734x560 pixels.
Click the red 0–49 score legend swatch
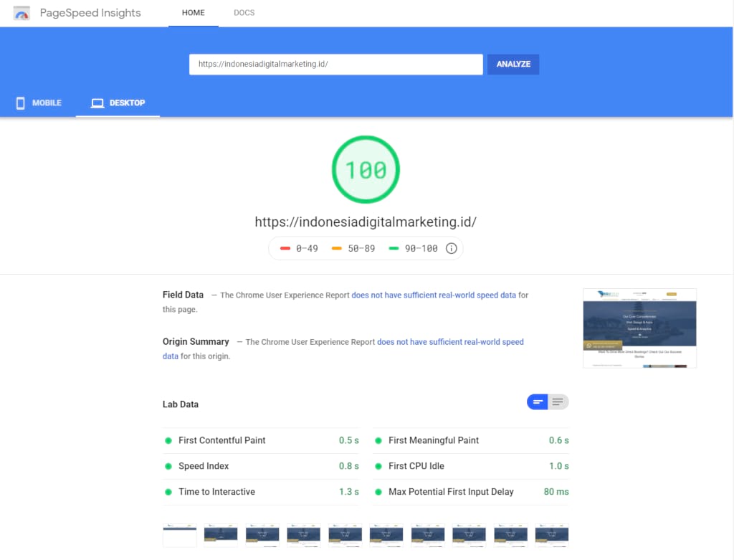285,248
